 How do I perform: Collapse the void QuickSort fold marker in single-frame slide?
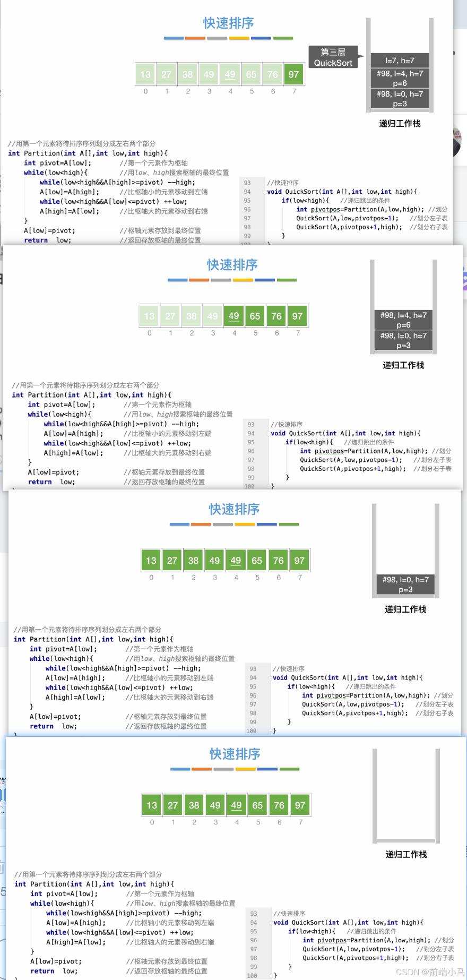point(271,678)
